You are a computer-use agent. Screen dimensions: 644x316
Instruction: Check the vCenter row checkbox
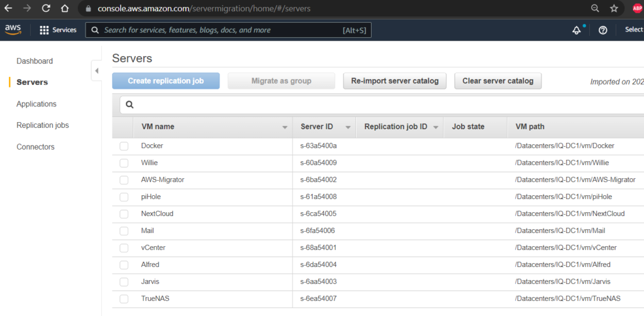click(124, 248)
